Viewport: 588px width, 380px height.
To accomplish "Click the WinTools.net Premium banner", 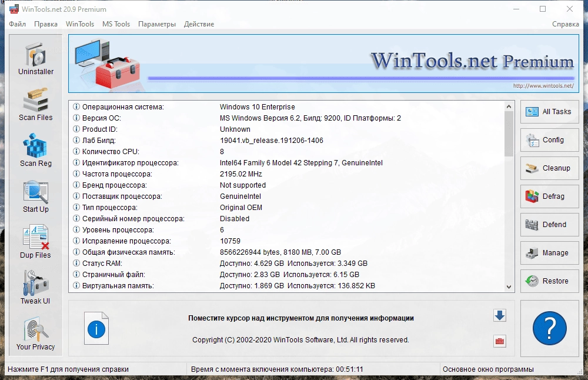I will [x=323, y=64].
